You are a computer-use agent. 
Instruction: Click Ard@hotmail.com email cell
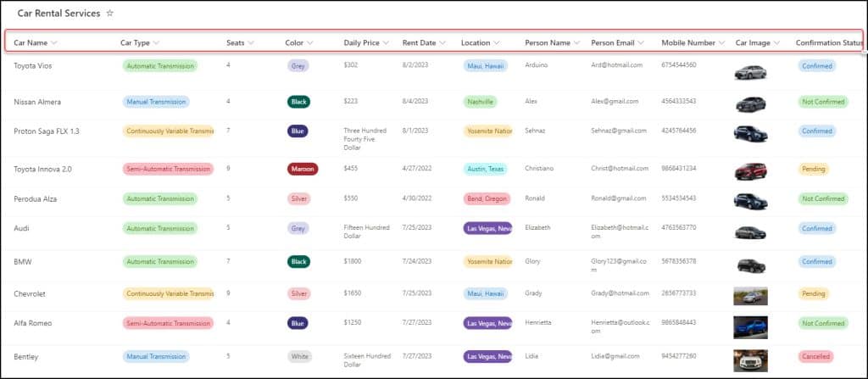coord(617,64)
